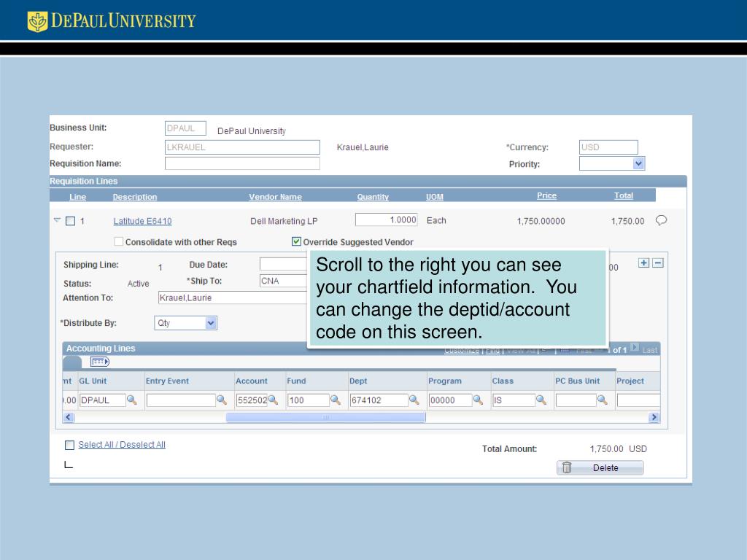Click the GL Unit field DPAUL
The width and height of the screenshot is (747, 560).
(x=102, y=400)
